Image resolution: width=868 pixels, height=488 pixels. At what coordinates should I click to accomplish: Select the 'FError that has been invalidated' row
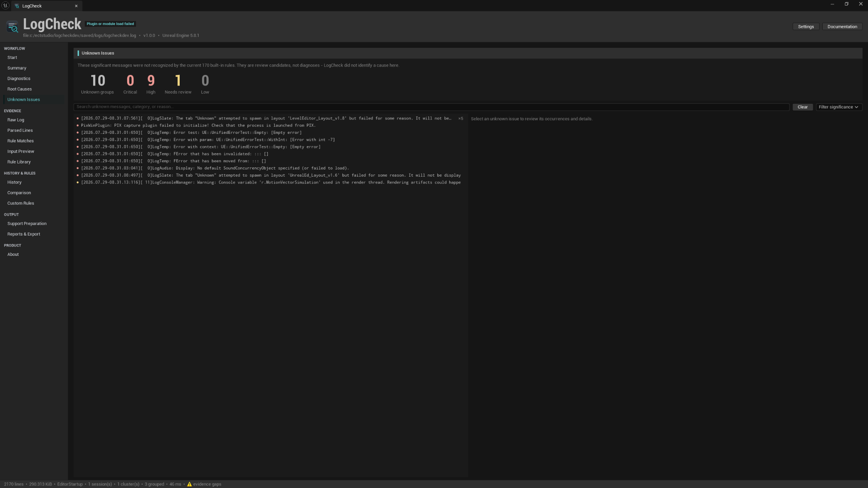coord(270,154)
